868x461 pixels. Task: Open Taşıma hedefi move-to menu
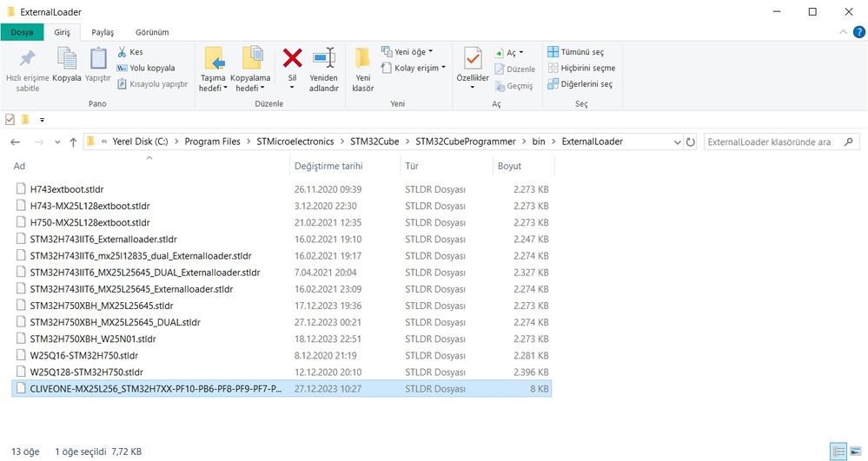(213, 70)
